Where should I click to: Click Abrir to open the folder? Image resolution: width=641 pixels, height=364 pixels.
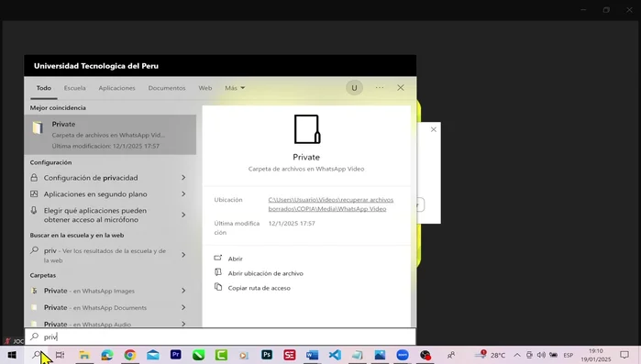[235, 259]
